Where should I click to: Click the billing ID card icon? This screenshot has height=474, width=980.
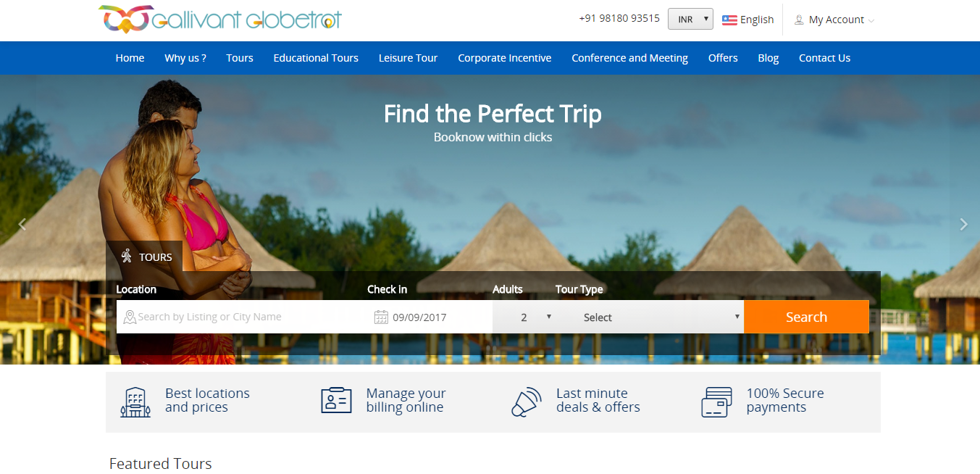(x=336, y=400)
